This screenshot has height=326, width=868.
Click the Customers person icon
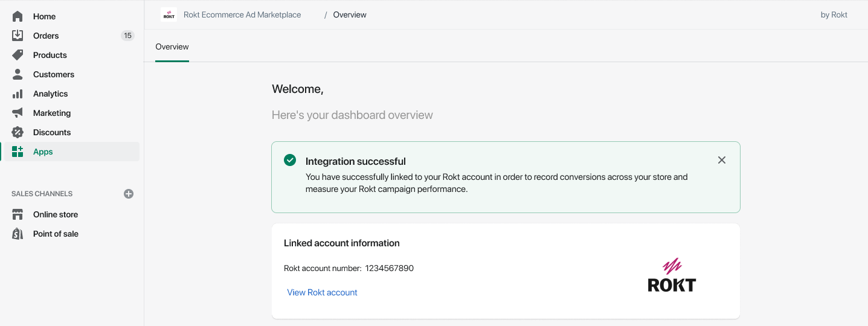tap(18, 74)
